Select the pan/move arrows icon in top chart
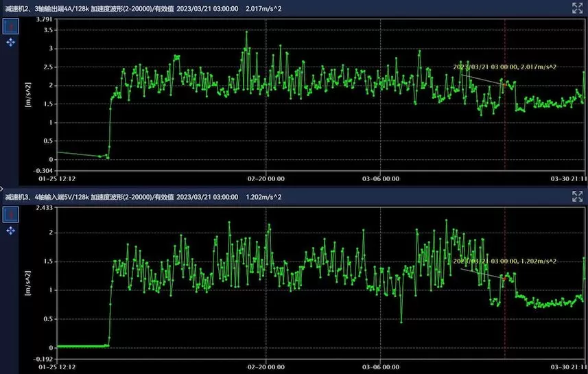Viewport: 588px width, 374px height. coord(11,43)
